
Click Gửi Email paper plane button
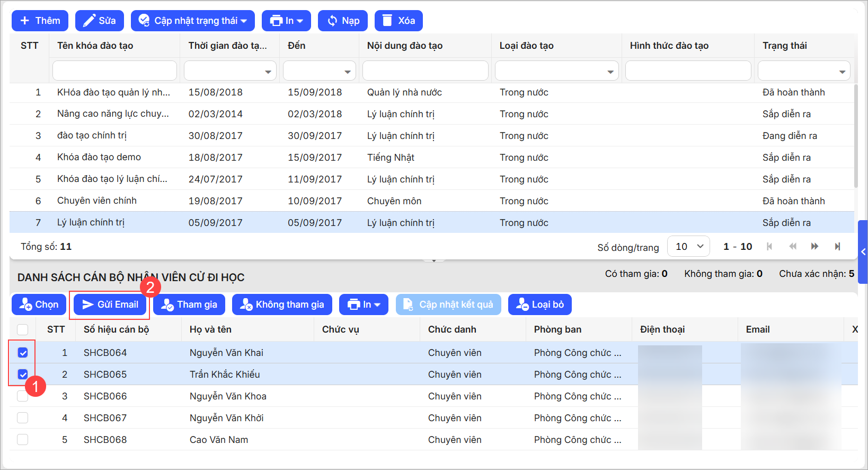coord(110,304)
